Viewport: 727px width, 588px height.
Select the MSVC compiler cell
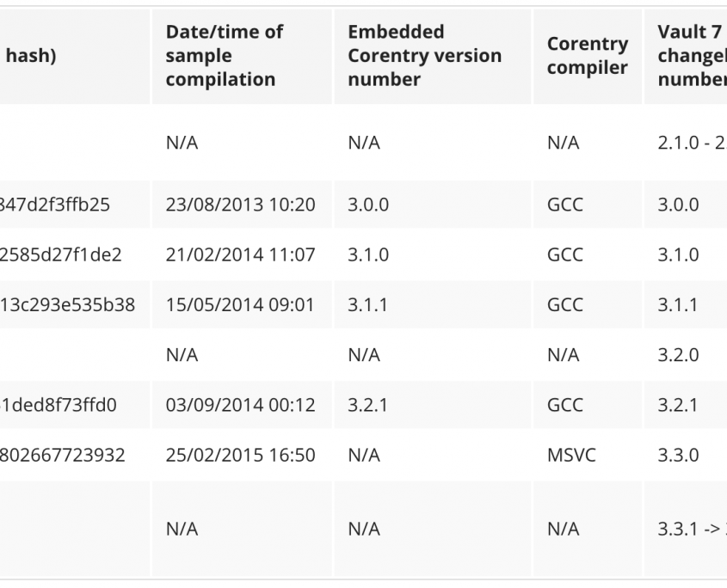(568, 455)
